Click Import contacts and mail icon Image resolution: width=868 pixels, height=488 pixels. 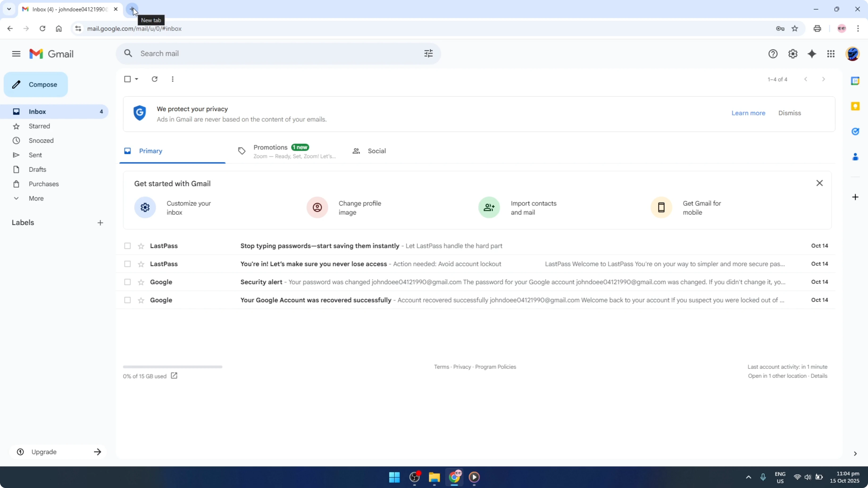[489, 207]
